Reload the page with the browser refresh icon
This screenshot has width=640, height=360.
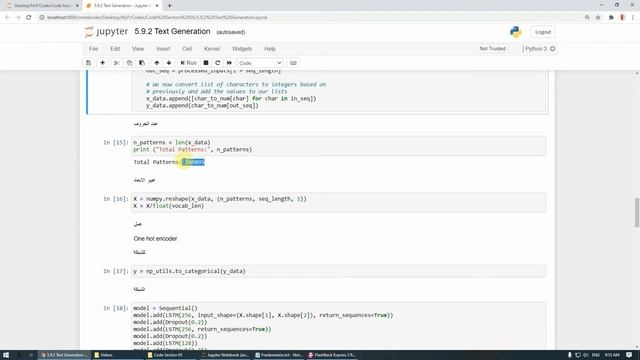(x=29, y=17)
